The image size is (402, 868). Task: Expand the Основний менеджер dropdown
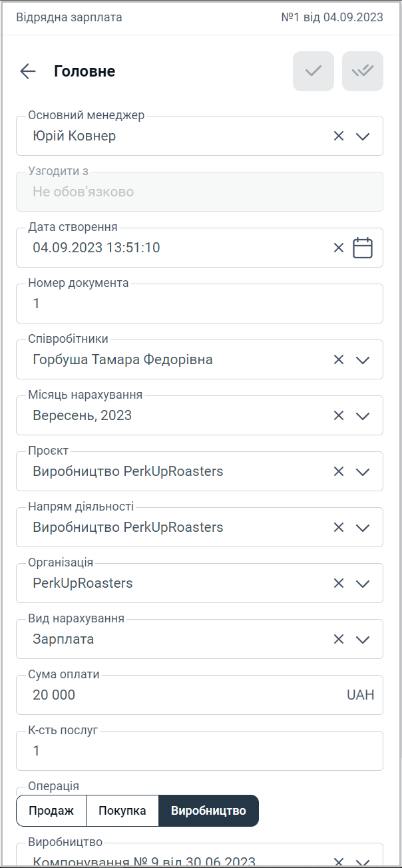pyautogui.click(x=363, y=136)
